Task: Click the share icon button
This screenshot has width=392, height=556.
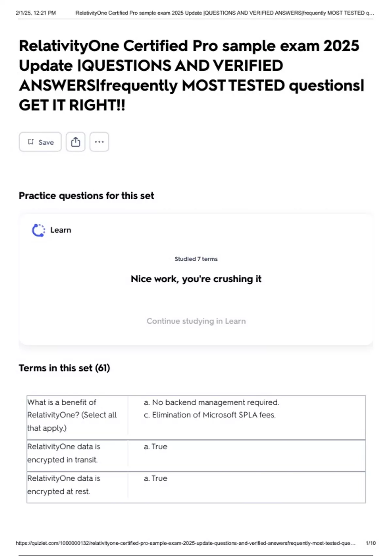Action: [75, 142]
